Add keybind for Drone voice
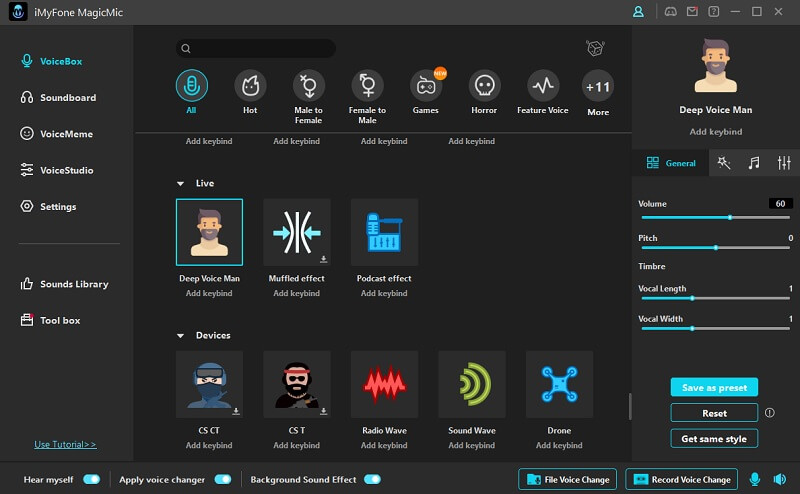The image size is (800, 494). (x=559, y=446)
